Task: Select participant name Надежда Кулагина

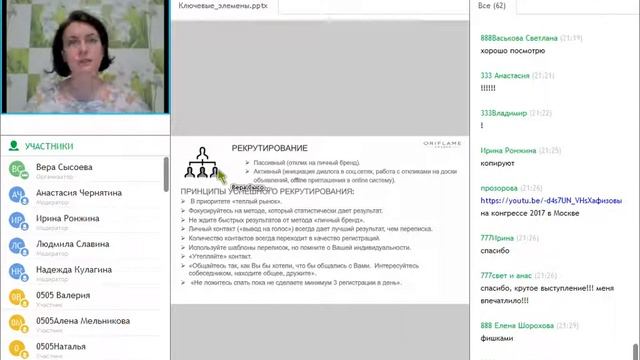Action: tap(74, 270)
